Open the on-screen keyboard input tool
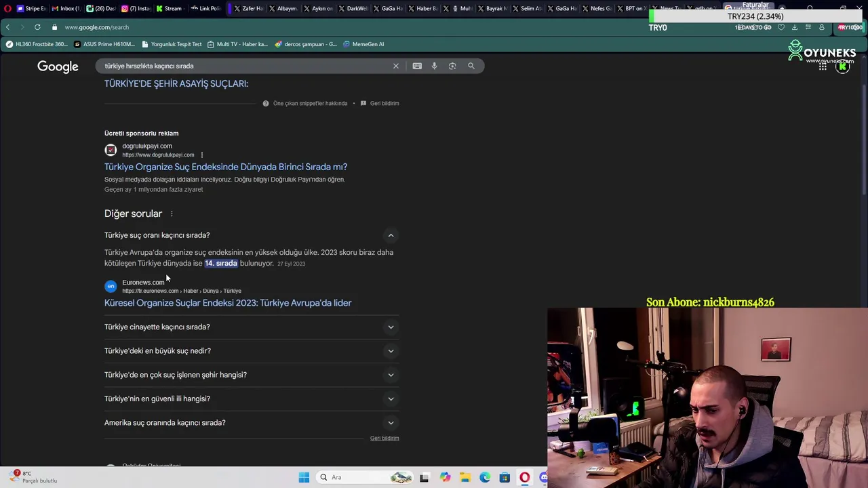 417,66
